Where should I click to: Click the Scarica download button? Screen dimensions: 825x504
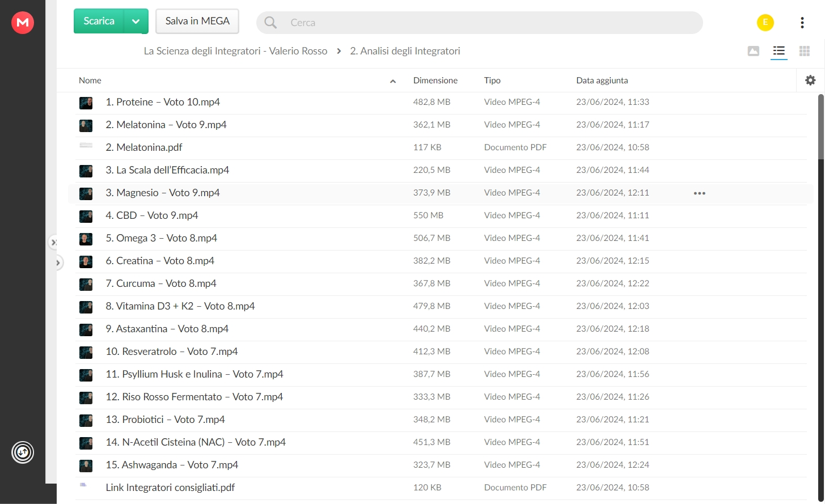[x=99, y=22]
